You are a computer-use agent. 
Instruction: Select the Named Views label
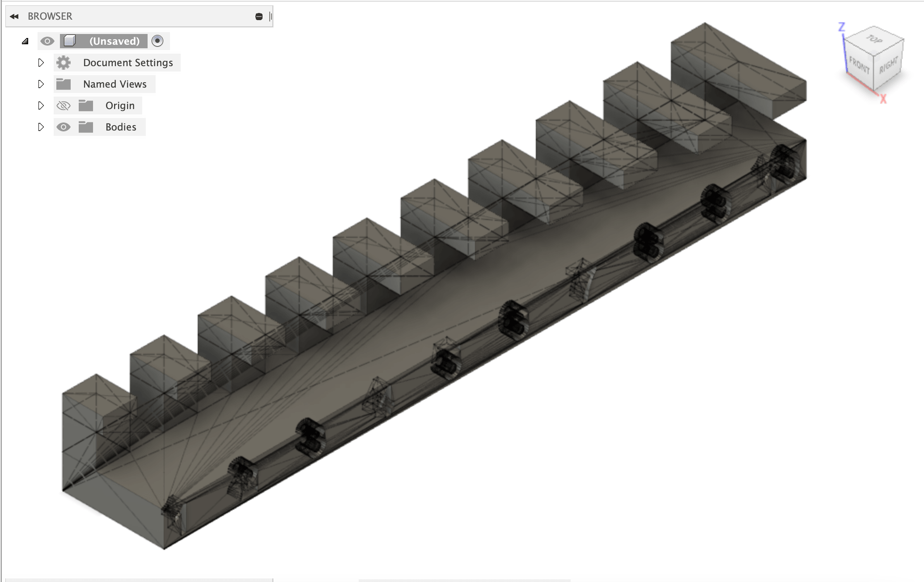pyautogui.click(x=115, y=84)
